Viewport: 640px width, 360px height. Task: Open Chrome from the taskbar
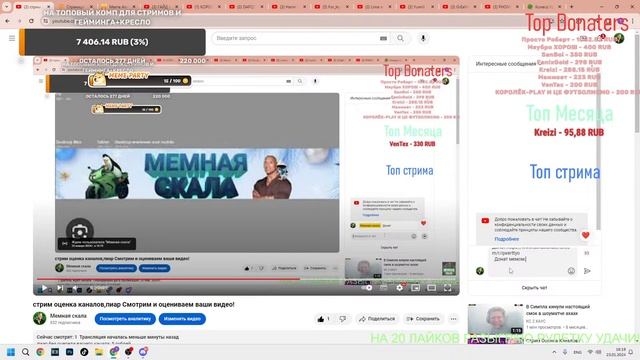pyautogui.click(x=40, y=352)
